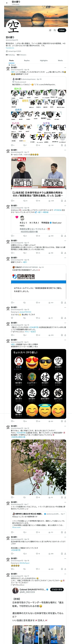72x644 pixels.
Task: Go back using the arrow icon
Action: 7,3
